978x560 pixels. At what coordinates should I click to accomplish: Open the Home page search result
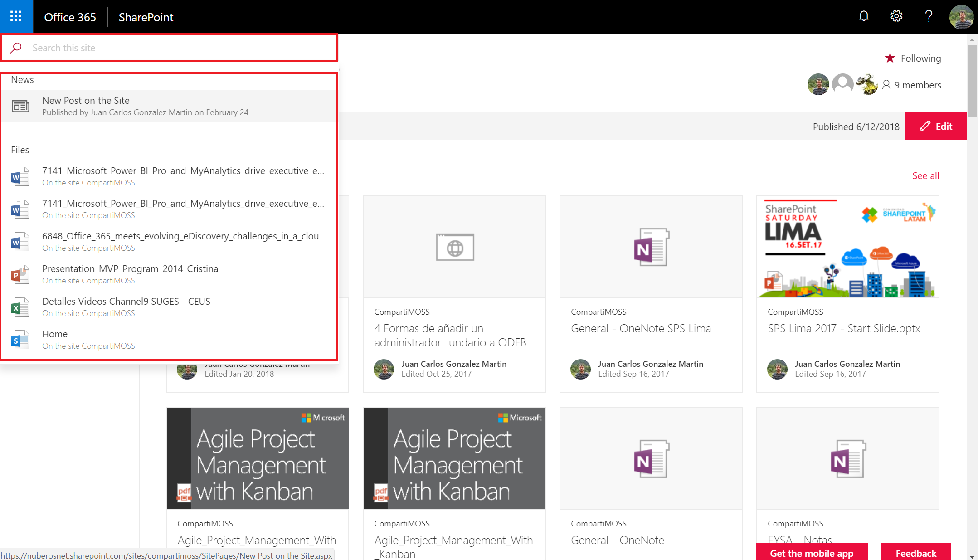(169, 340)
